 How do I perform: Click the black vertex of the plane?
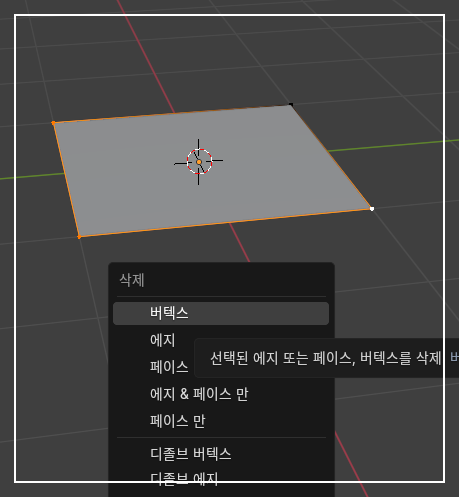(x=291, y=105)
